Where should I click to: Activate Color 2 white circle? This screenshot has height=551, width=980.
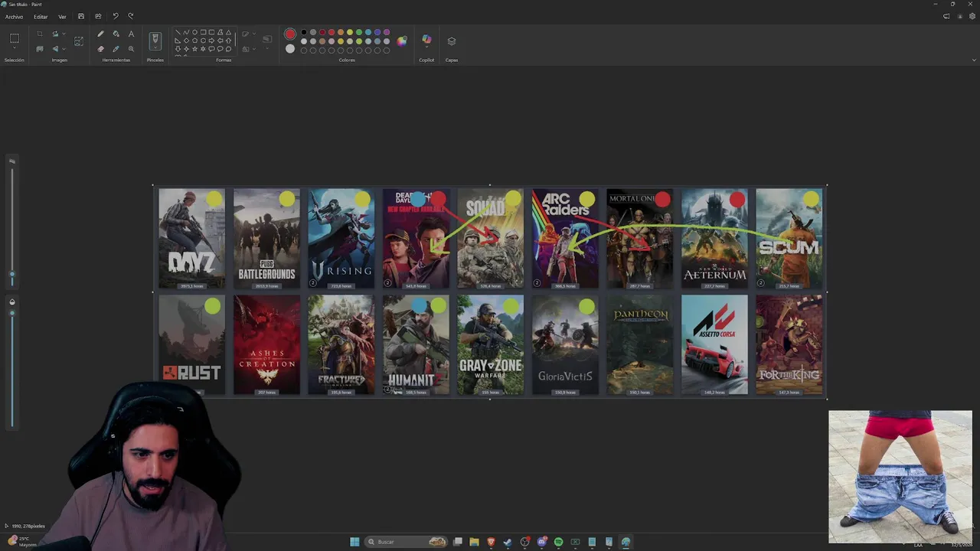coord(290,49)
